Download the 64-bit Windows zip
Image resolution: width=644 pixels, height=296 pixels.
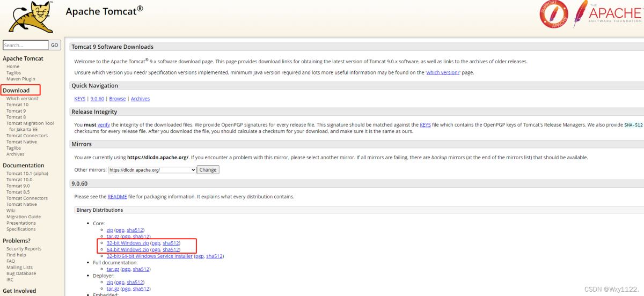(x=128, y=249)
